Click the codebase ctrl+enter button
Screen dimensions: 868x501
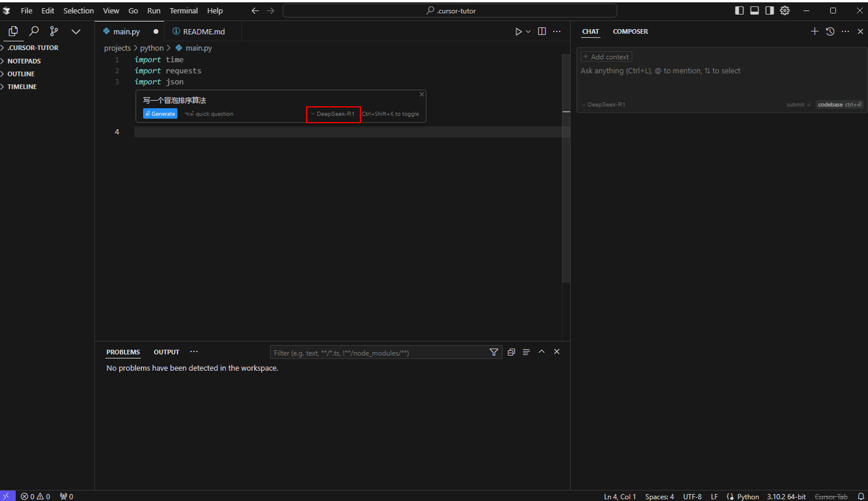tap(839, 105)
